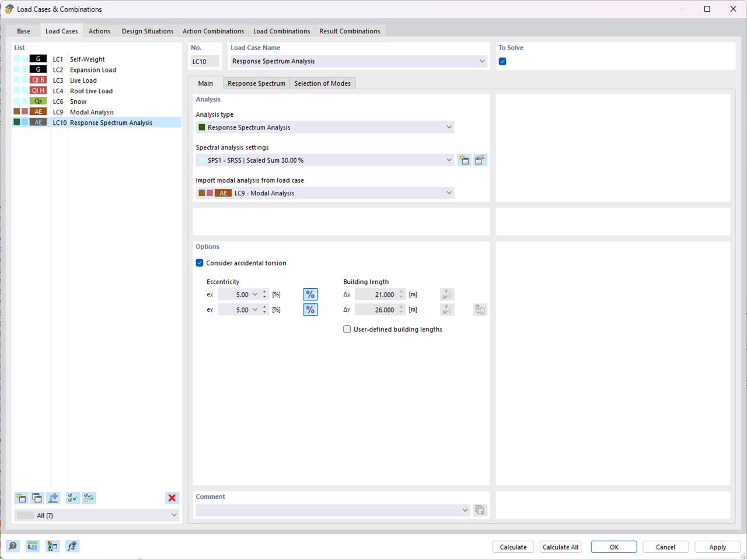Open the Result Combinations tab

click(x=350, y=31)
